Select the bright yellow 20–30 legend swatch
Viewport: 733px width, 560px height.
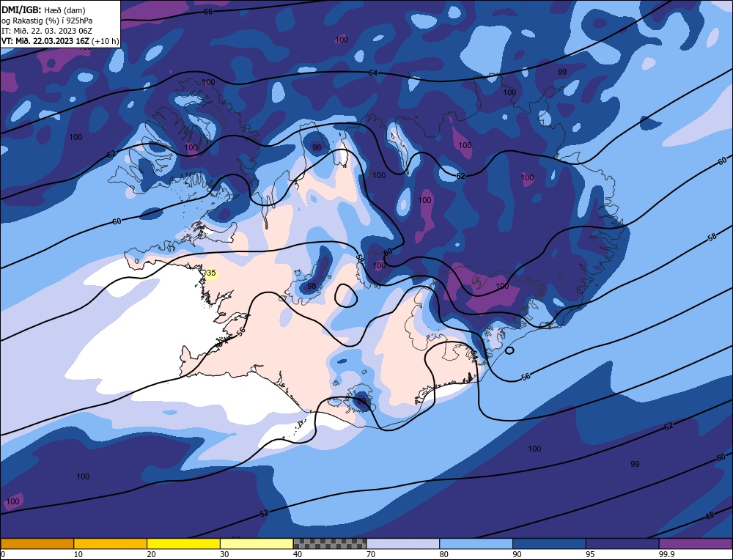[x=183, y=543]
